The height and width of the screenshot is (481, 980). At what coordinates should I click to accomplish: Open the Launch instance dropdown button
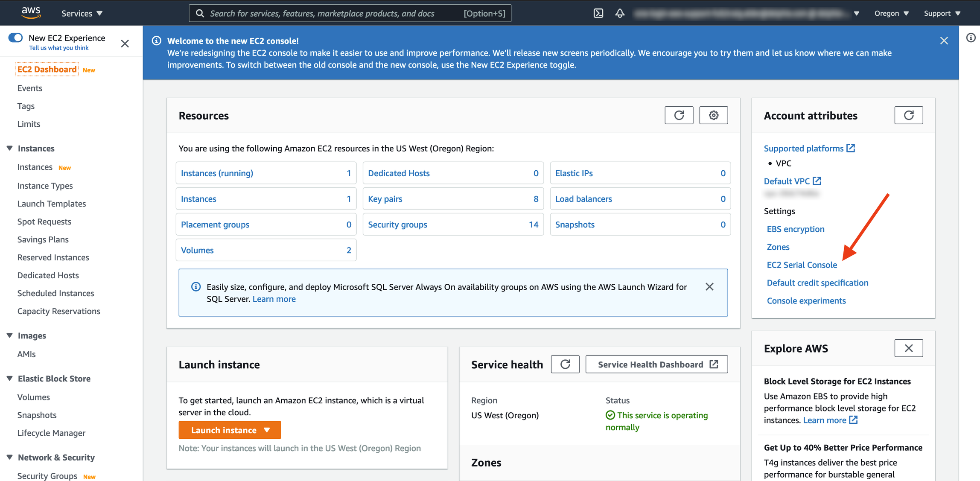[x=230, y=430]
